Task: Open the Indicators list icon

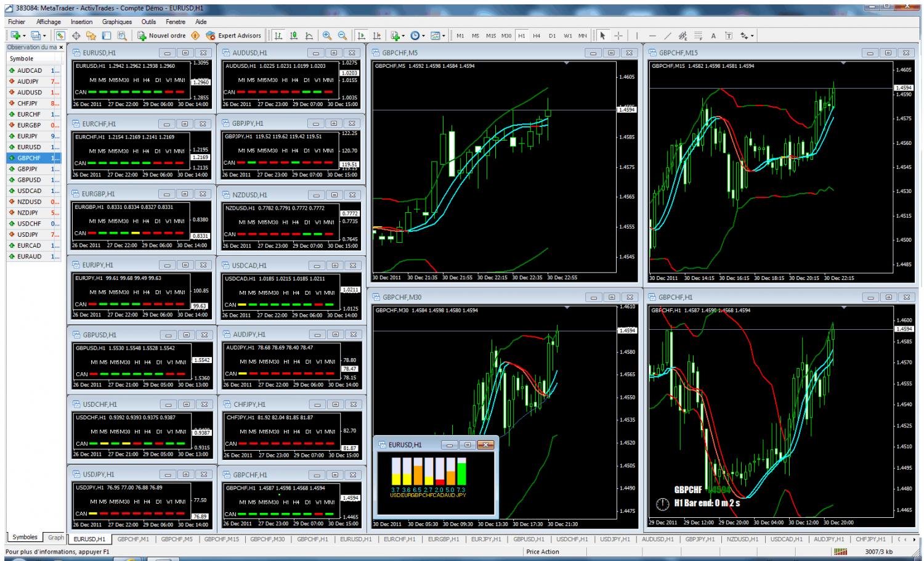Action: pyautogui.click(x=395, y=35)
